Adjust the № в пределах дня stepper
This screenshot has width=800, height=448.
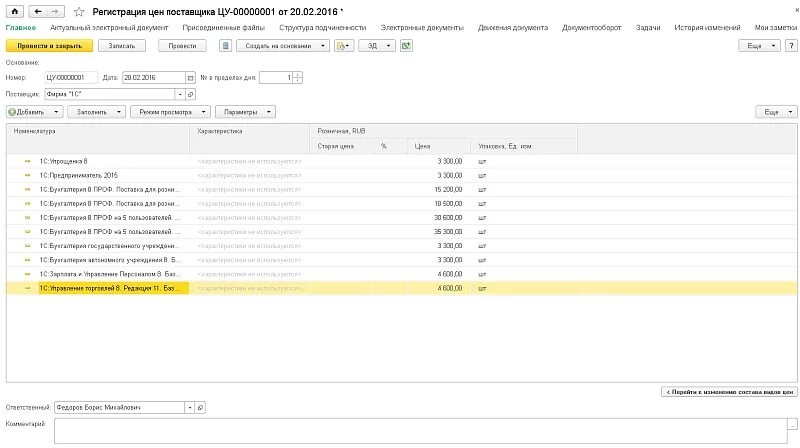(x=297, y=78)
